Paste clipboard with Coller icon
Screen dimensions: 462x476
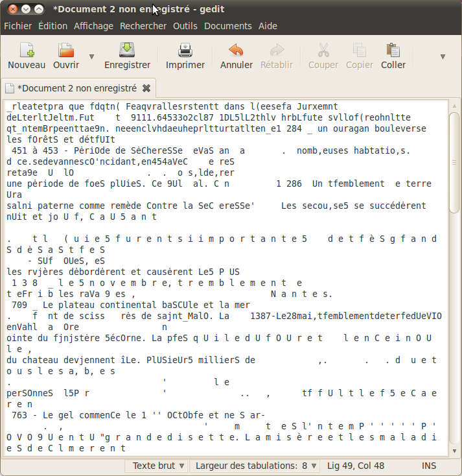[x=393, y=50]
